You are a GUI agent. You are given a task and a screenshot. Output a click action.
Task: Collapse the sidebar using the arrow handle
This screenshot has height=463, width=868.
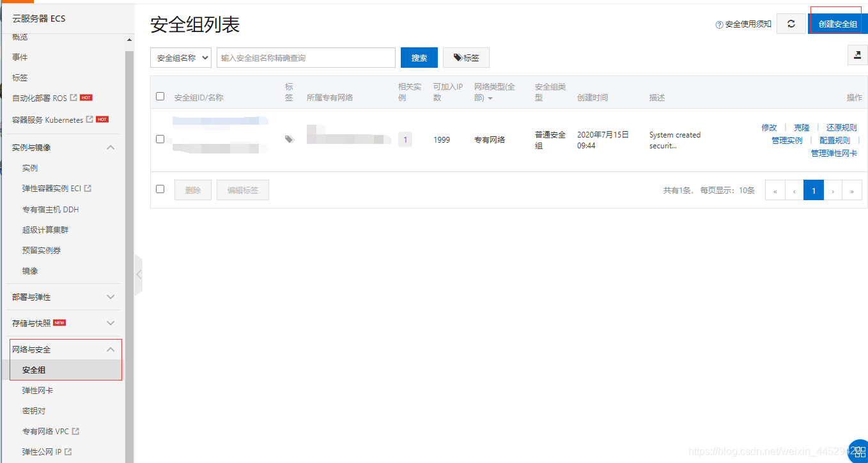139,274
